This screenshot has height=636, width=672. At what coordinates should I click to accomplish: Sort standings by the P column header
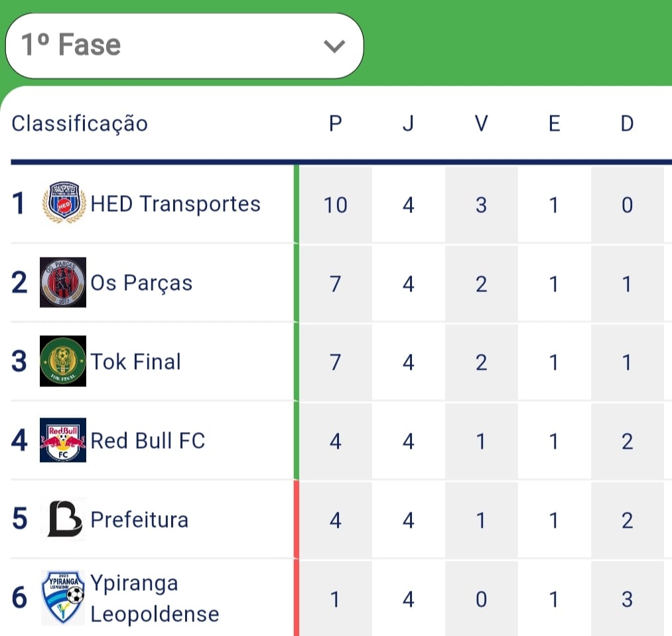coord(336,123)
